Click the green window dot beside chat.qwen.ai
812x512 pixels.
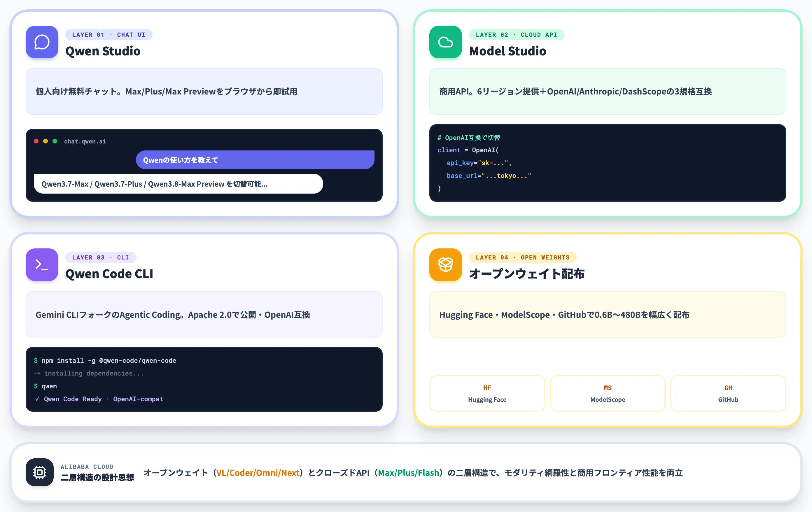pos(55,141)
